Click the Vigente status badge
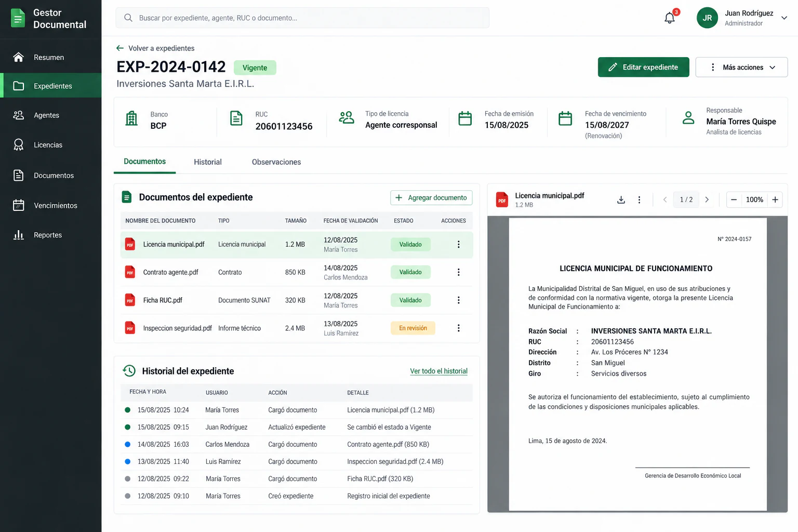The height and width of the screenshot is (532, 798). [x=255, y=68]
